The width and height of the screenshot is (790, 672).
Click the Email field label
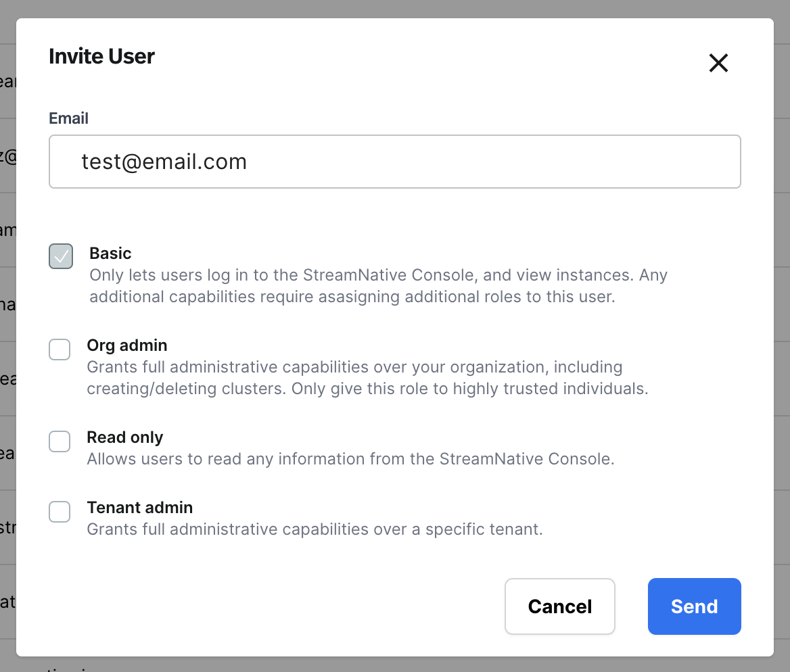point(68,118)
